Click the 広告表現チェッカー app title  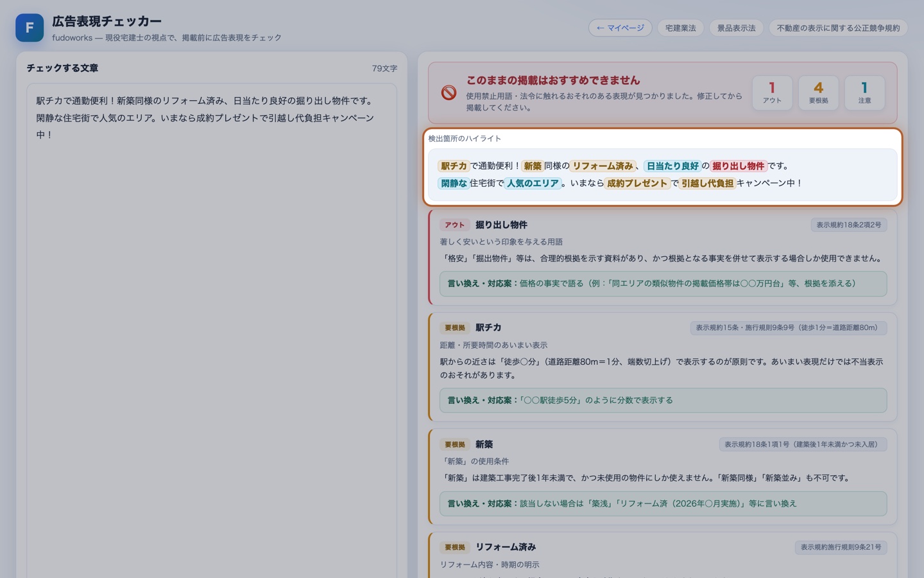(107, 22)
